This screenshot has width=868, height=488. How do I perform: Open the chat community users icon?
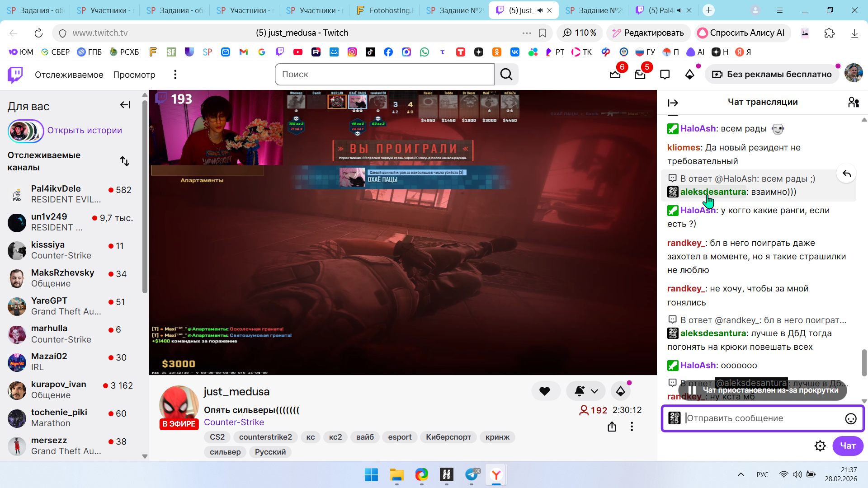click(854, 103)
